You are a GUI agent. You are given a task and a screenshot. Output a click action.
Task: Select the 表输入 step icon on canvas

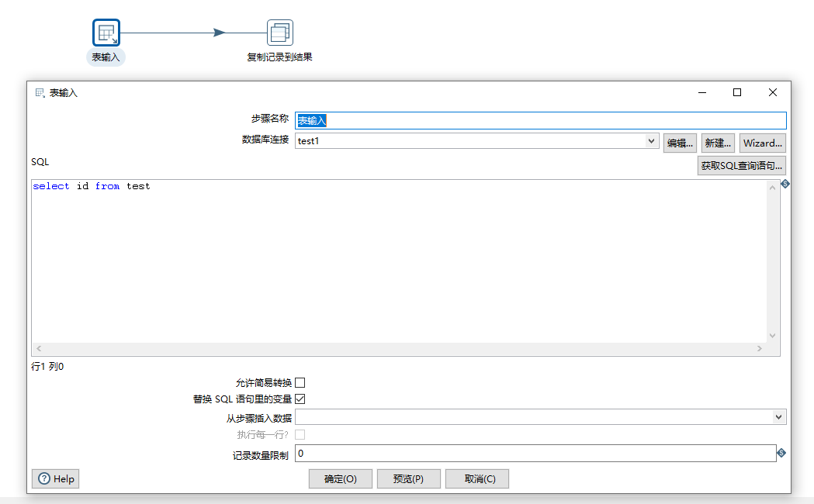tap(106, 33)
